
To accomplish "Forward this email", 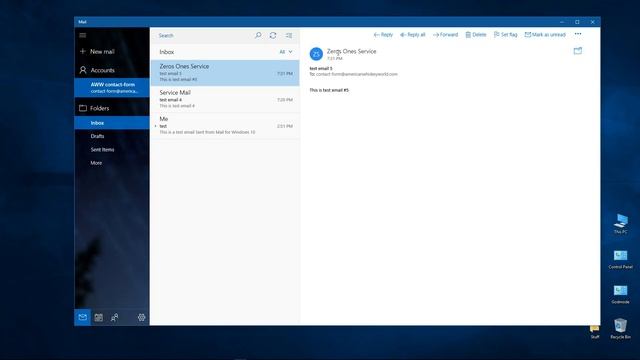I will (x=445, y=35).
